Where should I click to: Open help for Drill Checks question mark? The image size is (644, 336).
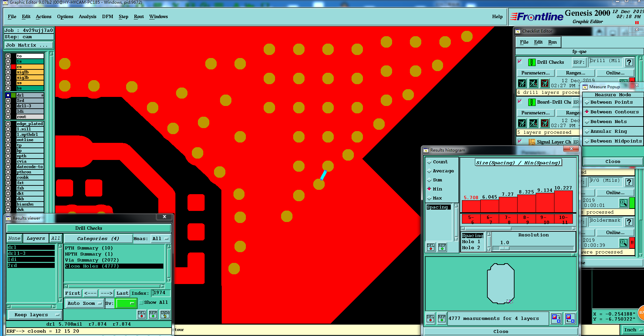coord(629,62)
